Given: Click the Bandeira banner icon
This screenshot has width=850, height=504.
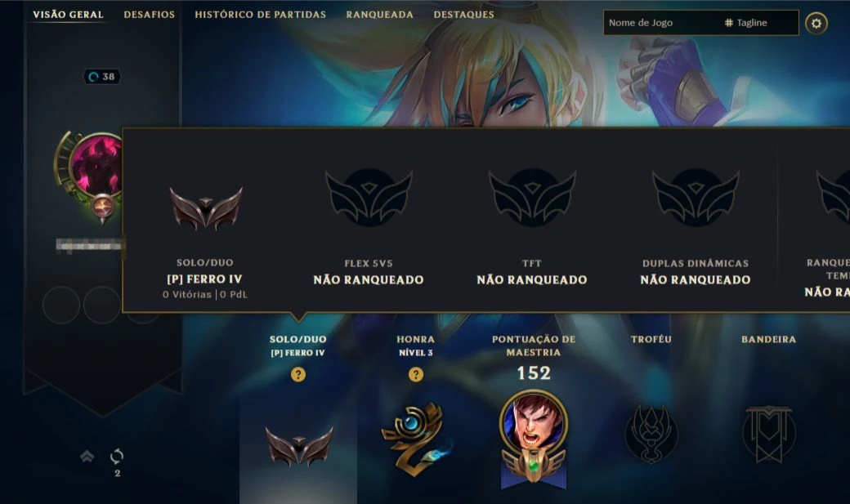Looking at the screenshot, I should click(768, 435).
